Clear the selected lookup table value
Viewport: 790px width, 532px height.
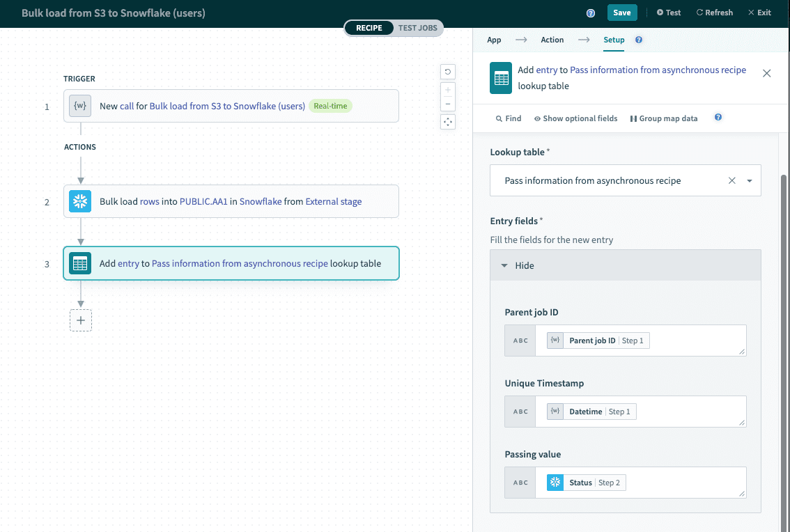(x=731, y=181)
